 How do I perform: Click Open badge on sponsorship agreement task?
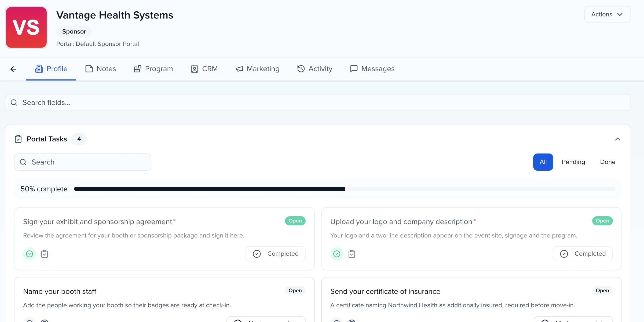tap(295, 221)
